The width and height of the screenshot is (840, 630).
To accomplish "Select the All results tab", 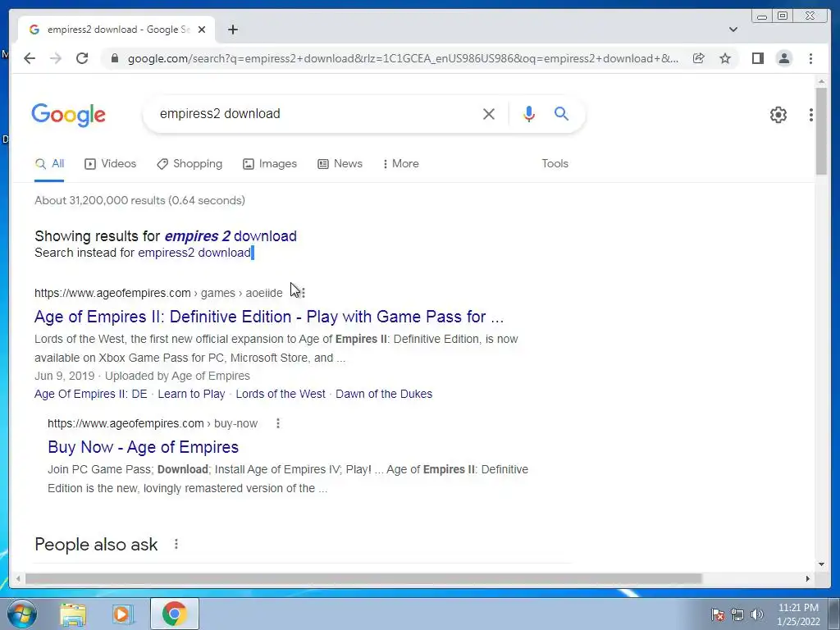I will pyautogui.click(x=49, y=164).
